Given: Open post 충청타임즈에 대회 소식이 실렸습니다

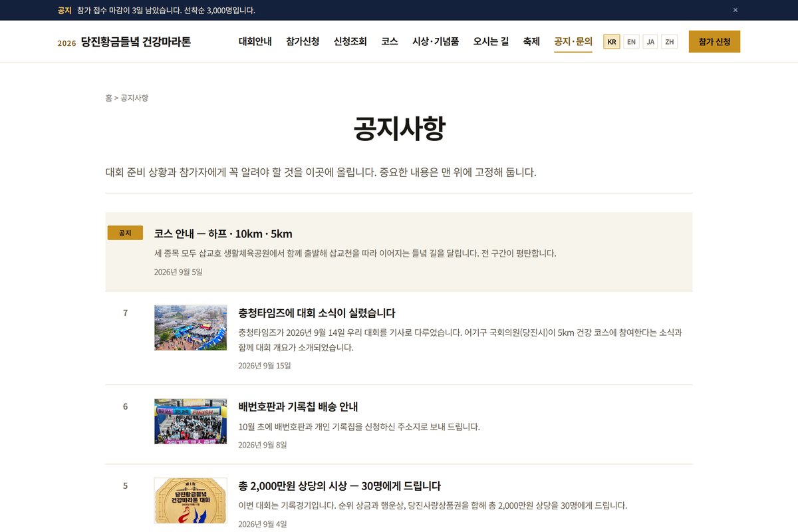Looking at the screenshot, I should (317, 313).
